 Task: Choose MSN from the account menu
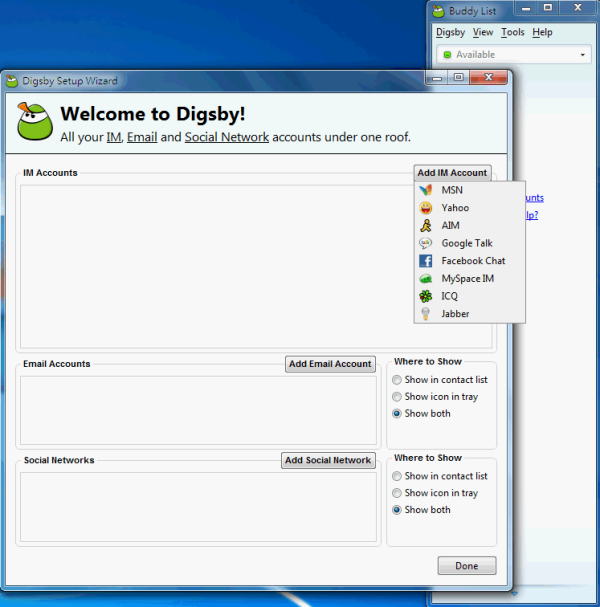470,190
